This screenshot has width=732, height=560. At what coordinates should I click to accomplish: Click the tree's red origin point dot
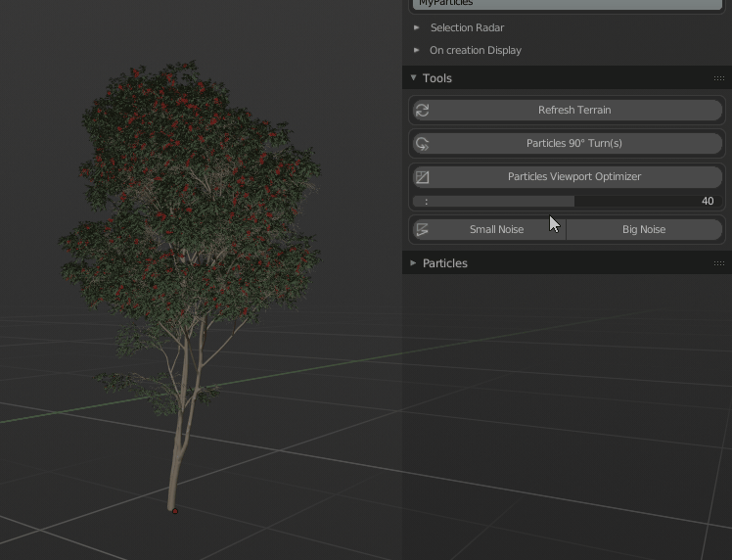tap(175, 511)
